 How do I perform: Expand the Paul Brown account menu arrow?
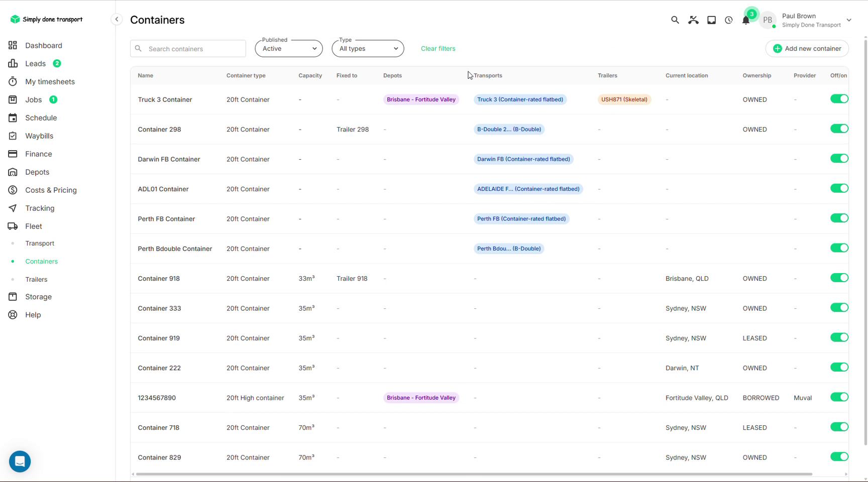849,20
